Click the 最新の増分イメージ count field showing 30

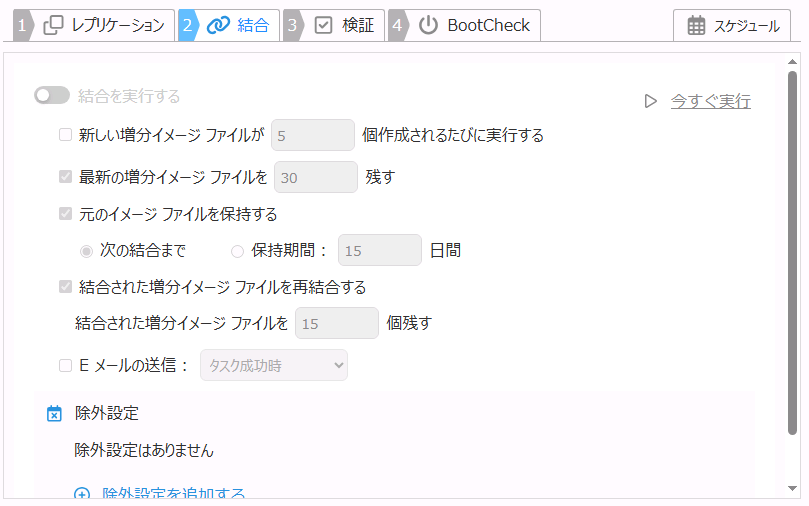tap(315, 177)
